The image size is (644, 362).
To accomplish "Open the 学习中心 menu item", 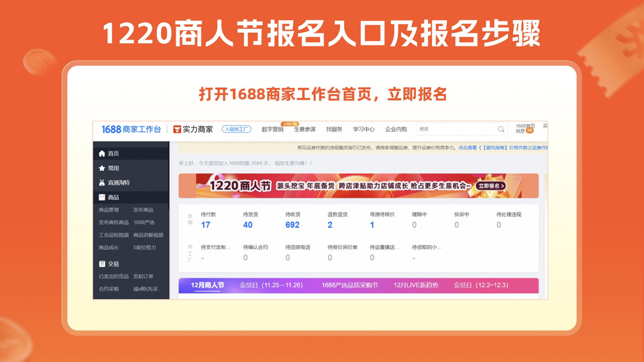I will [364, 129].
